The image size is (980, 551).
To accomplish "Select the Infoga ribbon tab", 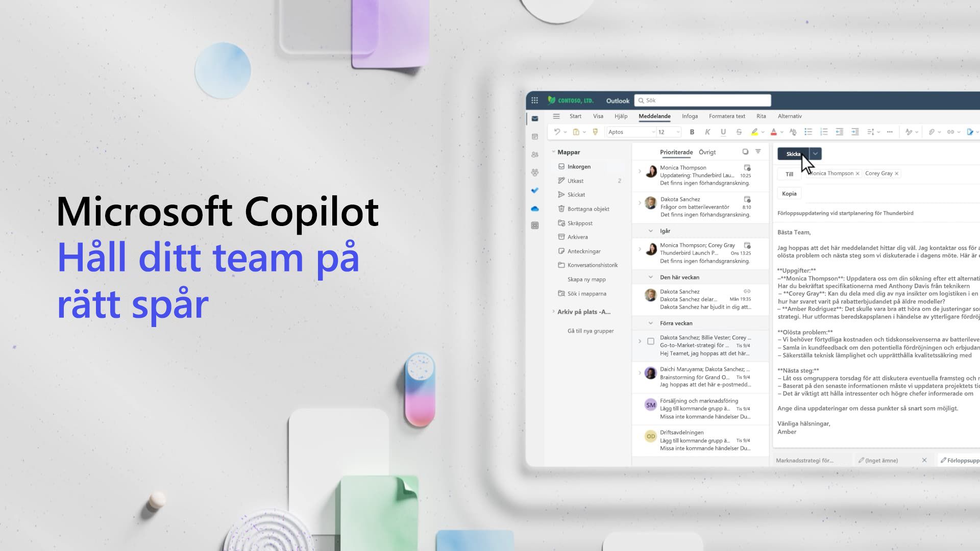I will pos(690,116).
